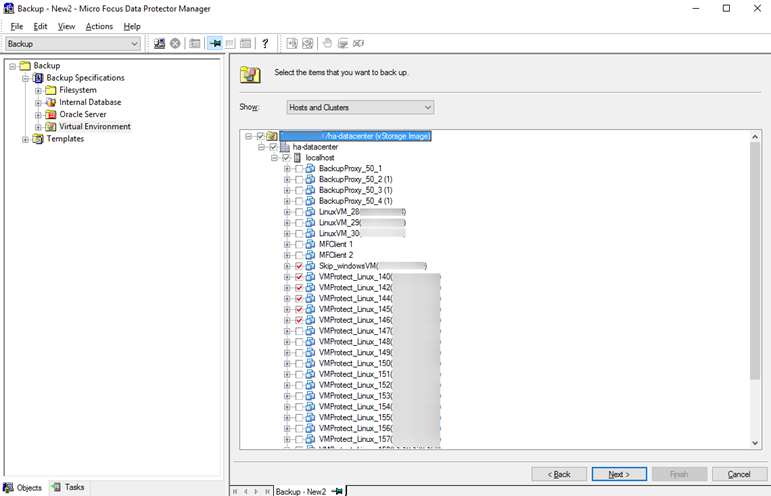771x496 pixels.
Task: Click the question mark help toolbar icon
Action: tap(265, 44)
